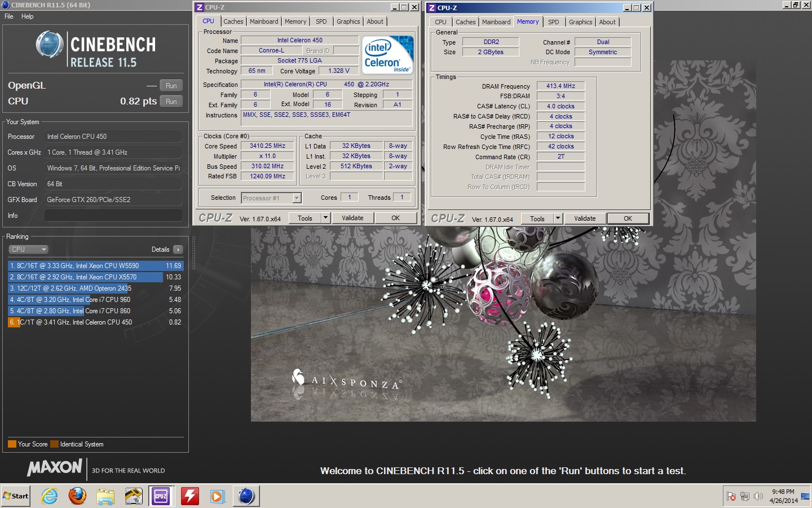Open About tab in right CPU-Z window

click(x=607, y=22)
